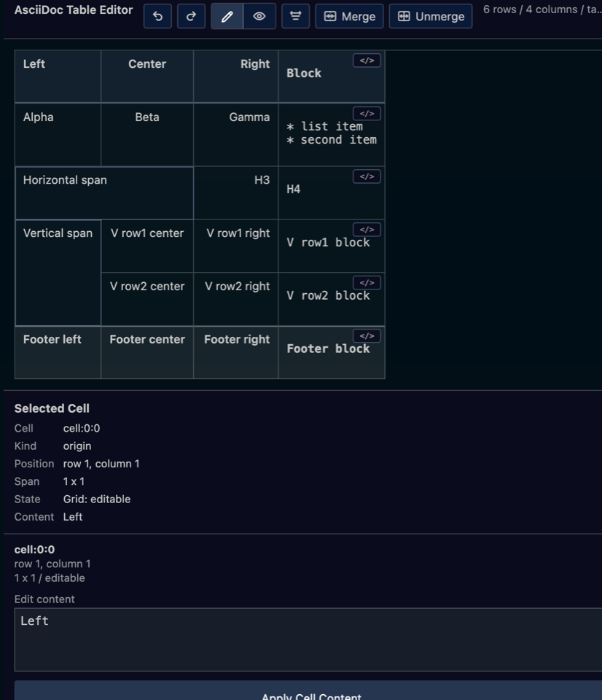Click the Span value 1 x 1
602x700 pixels.
pos(74,482)
